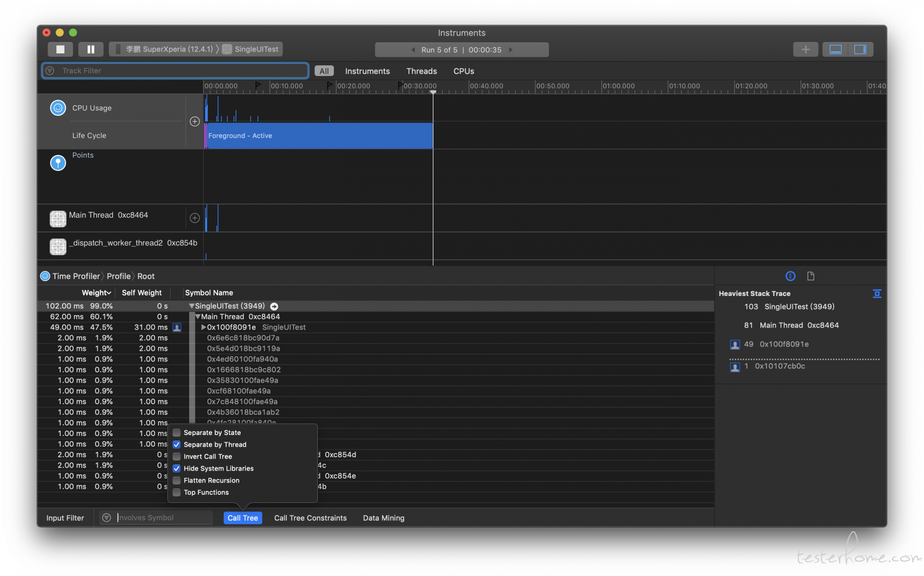The image size is (924, 576).
Task: Add instrument with the plus button
Action: pyautogui.click(x=806, y=49)
